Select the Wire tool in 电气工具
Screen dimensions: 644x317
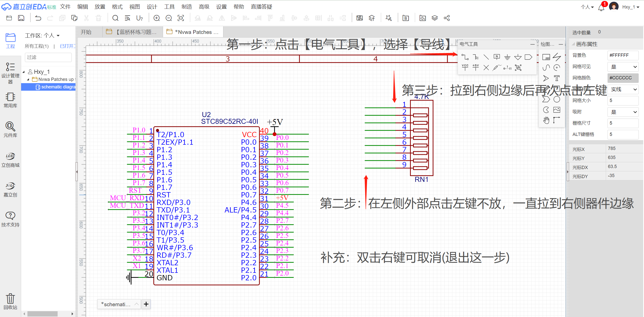point(465,57)
